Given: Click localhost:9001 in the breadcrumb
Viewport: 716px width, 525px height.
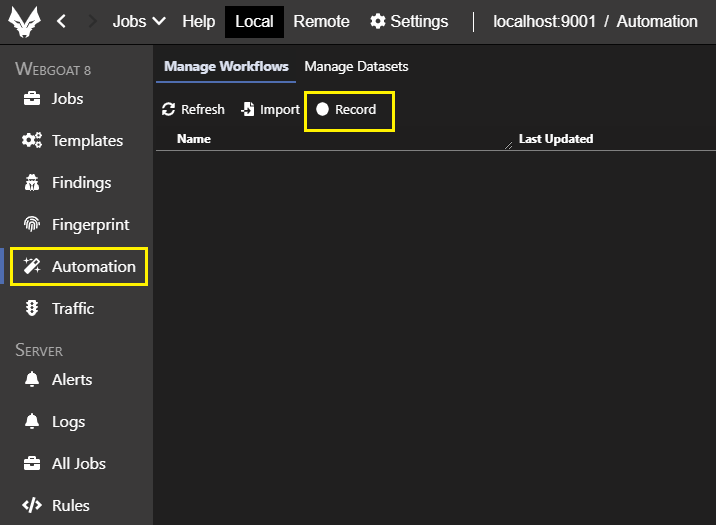Looking at the screenshot, I should 544,21.
